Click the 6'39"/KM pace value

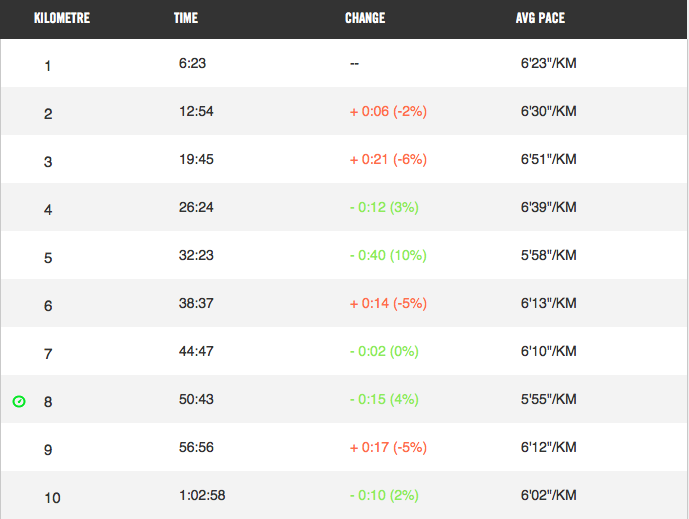pyautogui.click(x=549, y=208)
